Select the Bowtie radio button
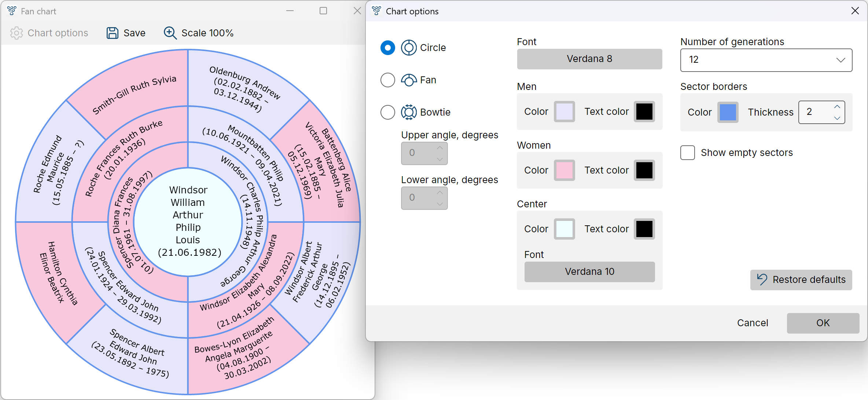The width and height of the screenshot is (868, 400). tap(388, 112)
